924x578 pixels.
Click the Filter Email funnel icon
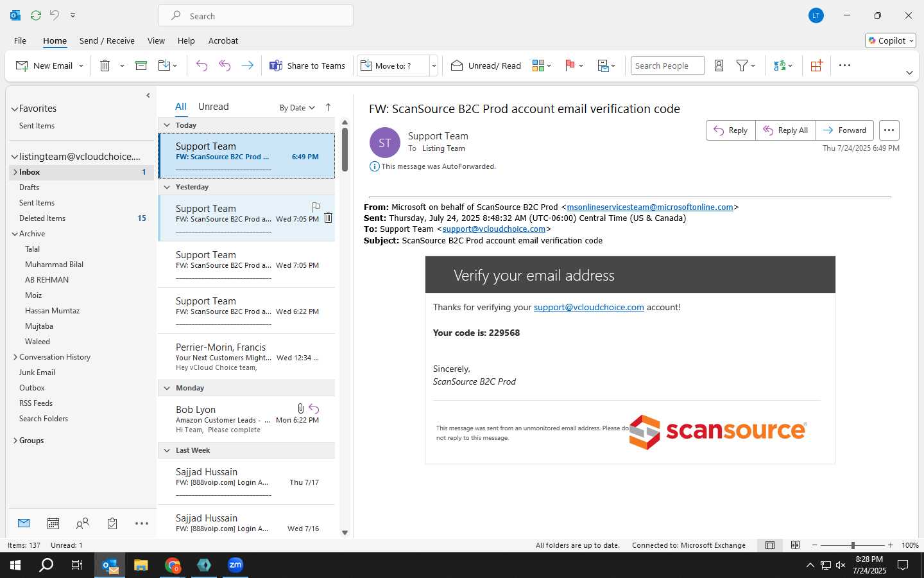click(742, 66)
